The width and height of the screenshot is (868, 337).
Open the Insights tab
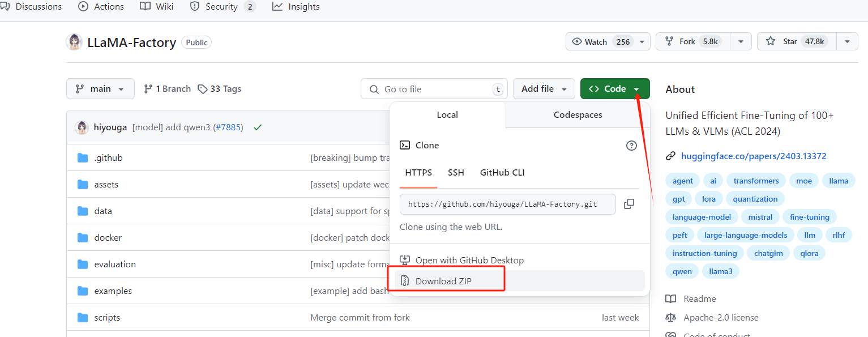point(296,7)
